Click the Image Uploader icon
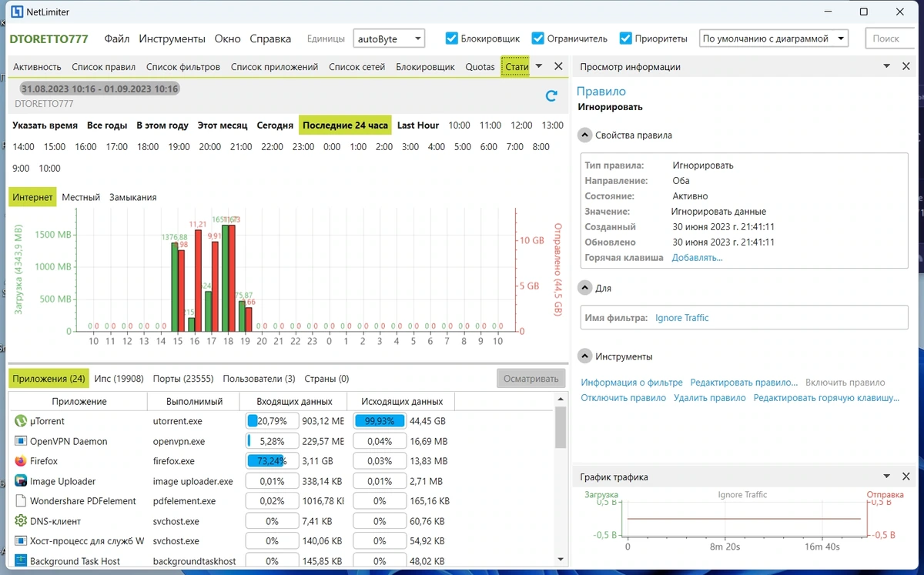Screen dimensions: 924x575 click(21, 481)
